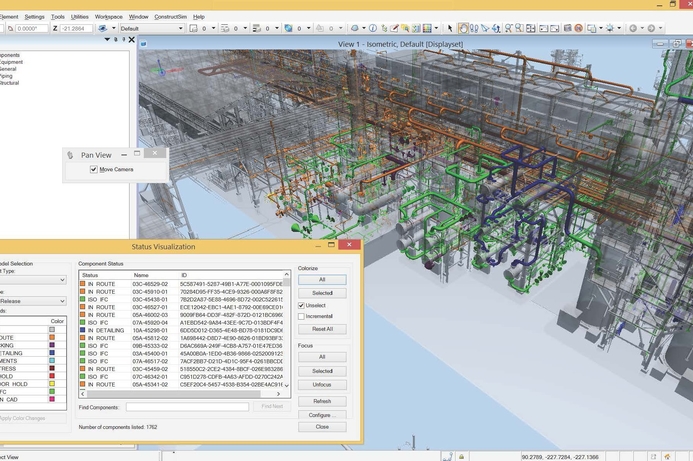693x461 pixels.
Task: Open the ConstructSim menu
Action: click(171, 17)
